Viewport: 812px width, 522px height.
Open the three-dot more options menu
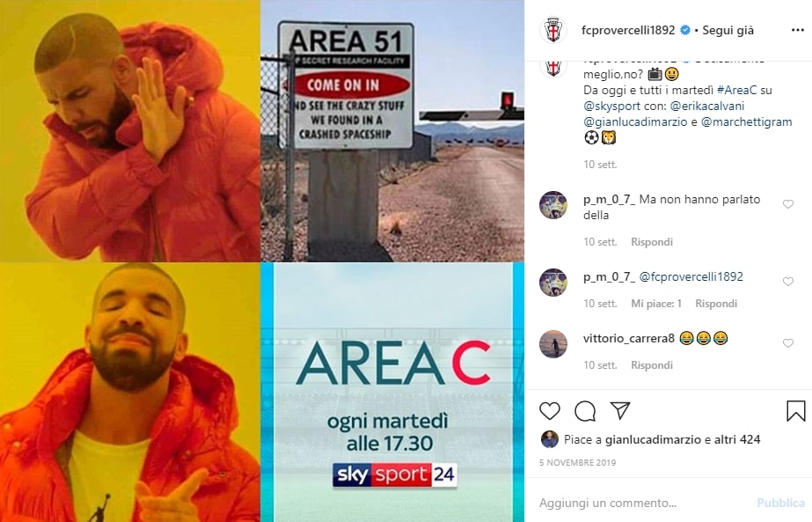tap(798, 30)
